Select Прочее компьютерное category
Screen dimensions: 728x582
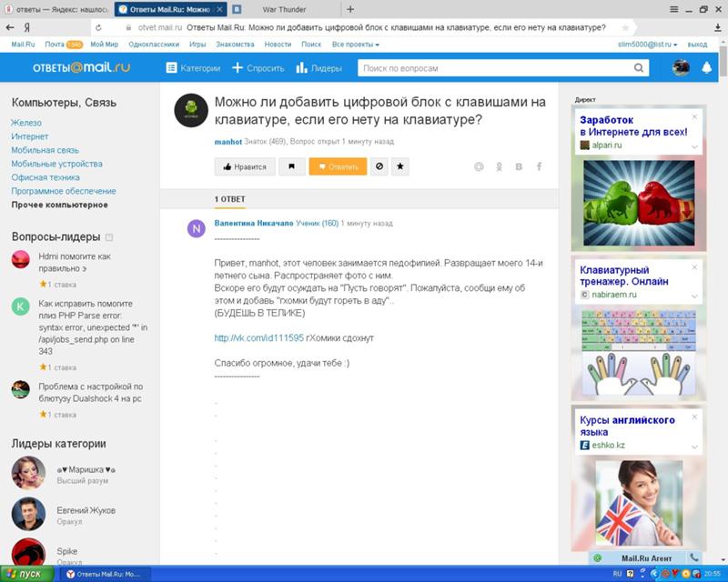pos(59,205)
